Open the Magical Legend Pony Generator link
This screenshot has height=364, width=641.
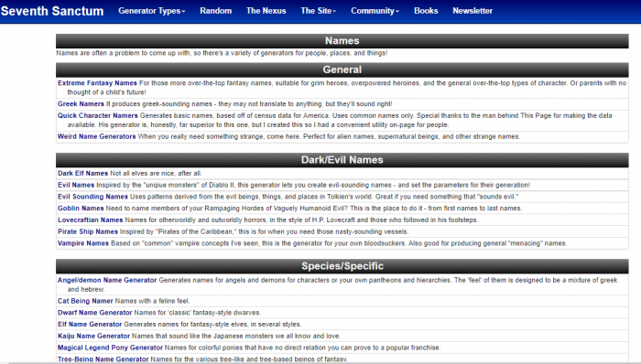coord(111,348)
